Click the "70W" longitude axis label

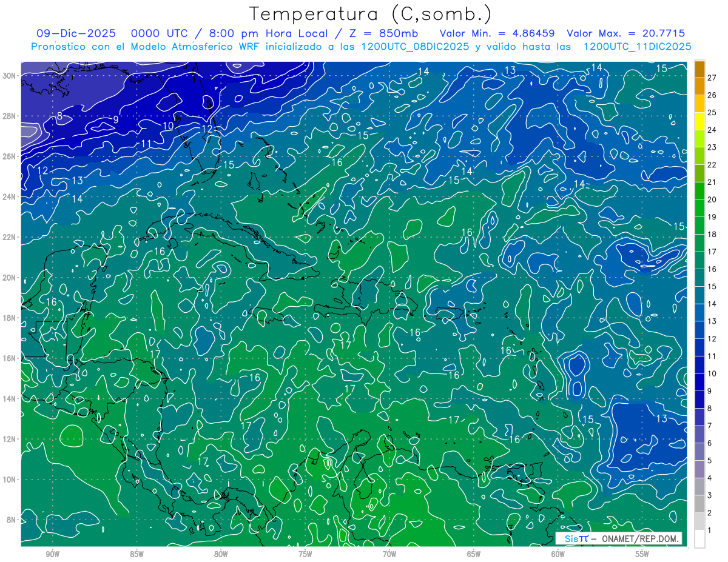point(389,554)
